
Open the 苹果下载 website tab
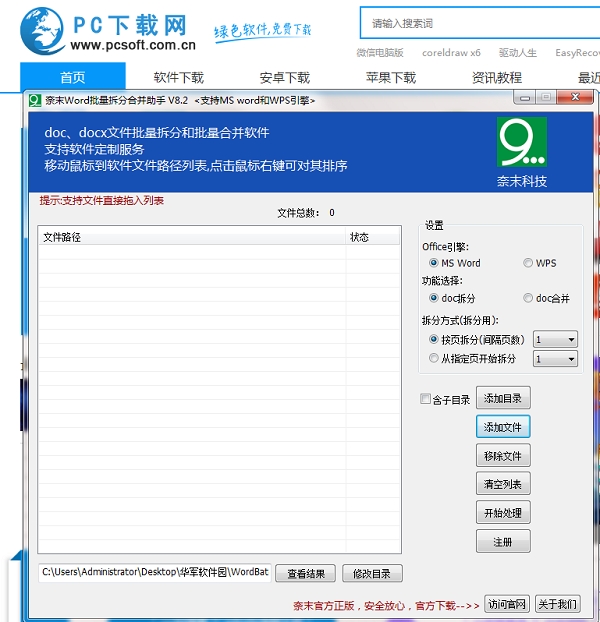pyautogui.click(x=391, y=77)
